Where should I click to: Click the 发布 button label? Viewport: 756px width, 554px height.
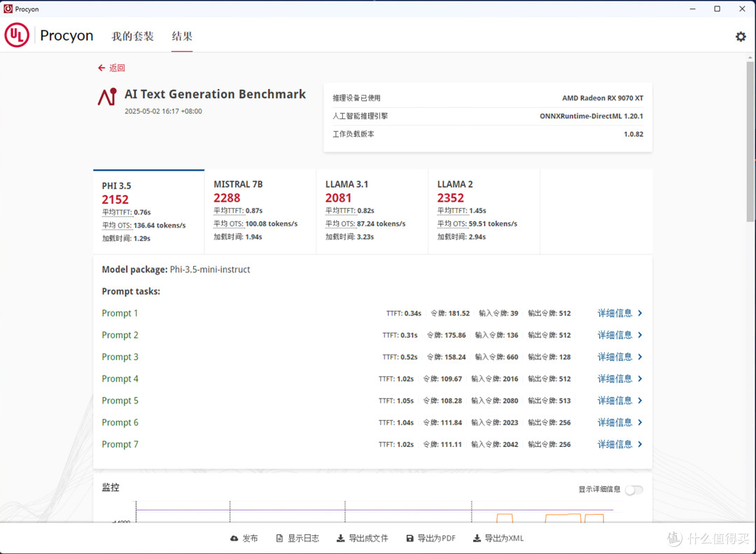tap(250, 538)
